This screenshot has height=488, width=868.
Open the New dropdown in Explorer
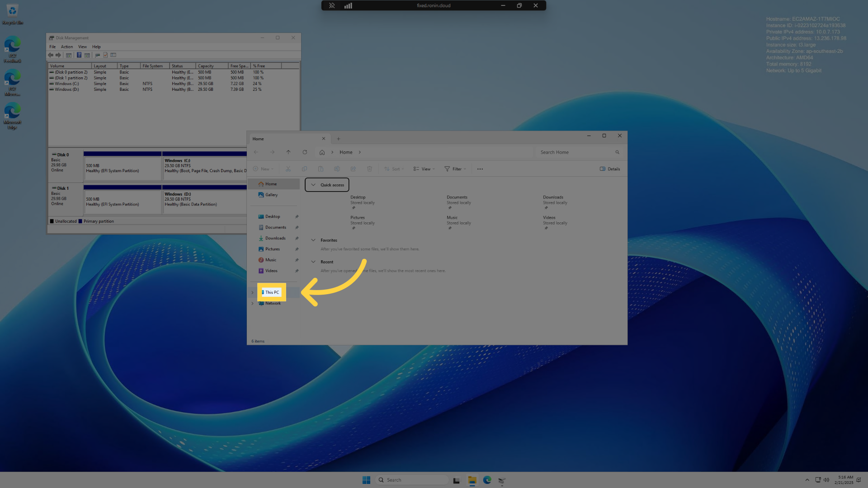[263, 169]
